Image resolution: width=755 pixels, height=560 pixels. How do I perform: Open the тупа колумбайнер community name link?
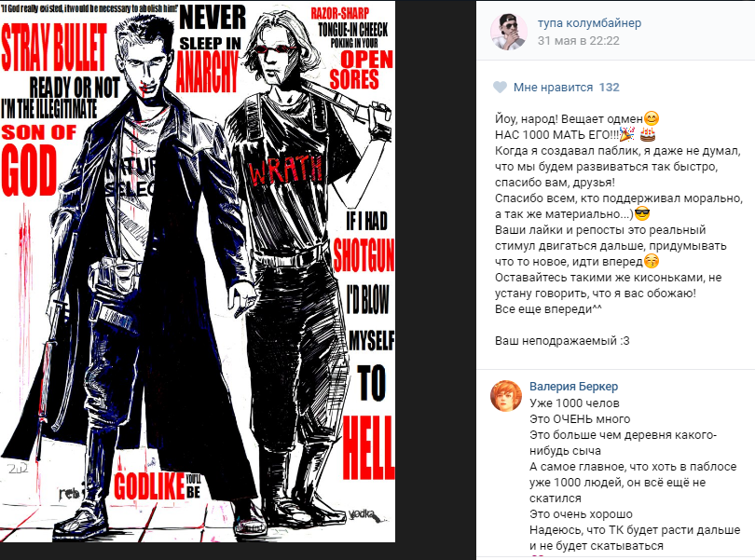(x=589, y=22)
